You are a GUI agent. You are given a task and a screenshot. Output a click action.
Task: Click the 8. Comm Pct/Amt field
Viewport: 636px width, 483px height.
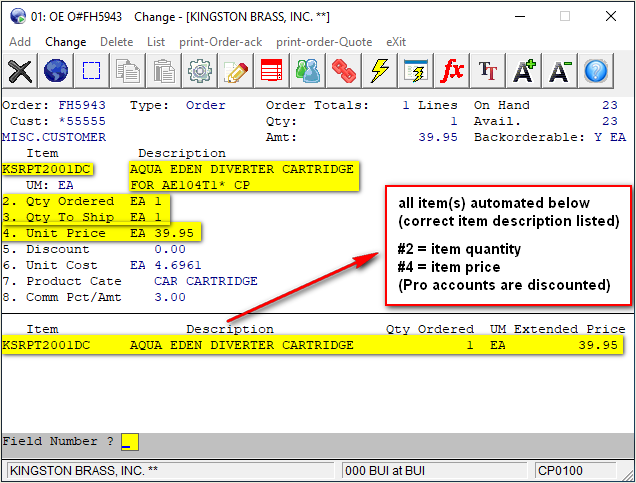coord(94,297)
